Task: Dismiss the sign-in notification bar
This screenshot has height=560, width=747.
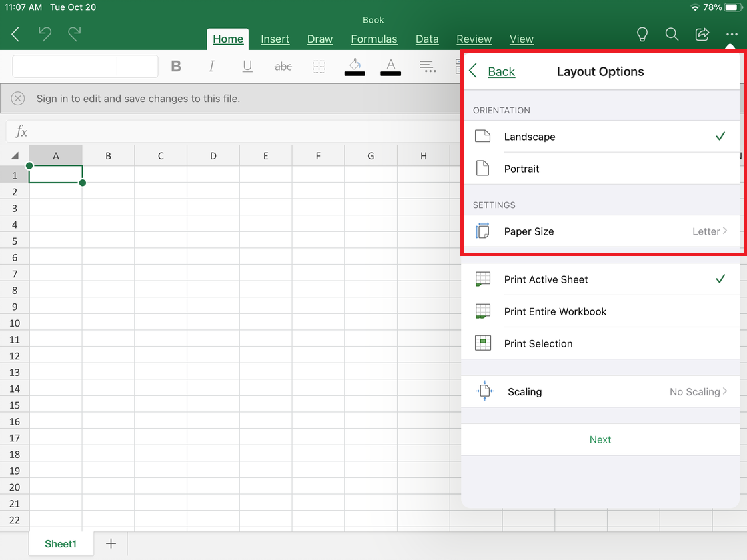Action: (17, 99)
